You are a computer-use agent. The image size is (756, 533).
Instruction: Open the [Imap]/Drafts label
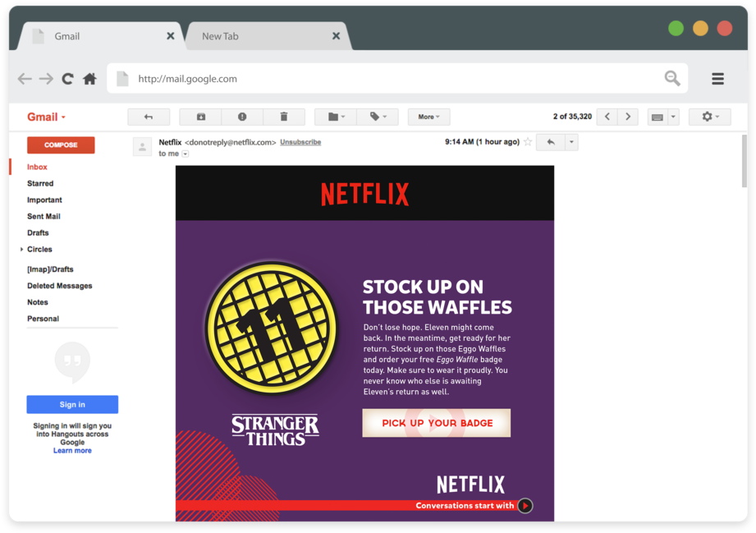point(50,269)
